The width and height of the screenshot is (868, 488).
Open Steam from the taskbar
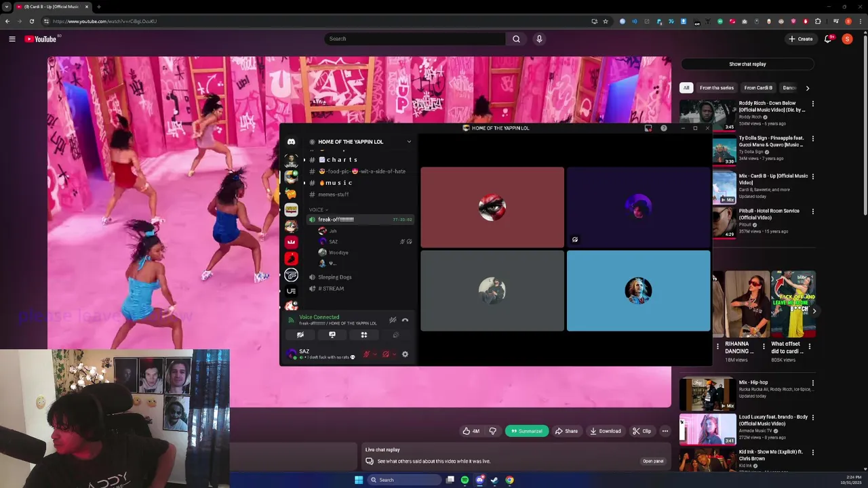[x=494, y=480]
